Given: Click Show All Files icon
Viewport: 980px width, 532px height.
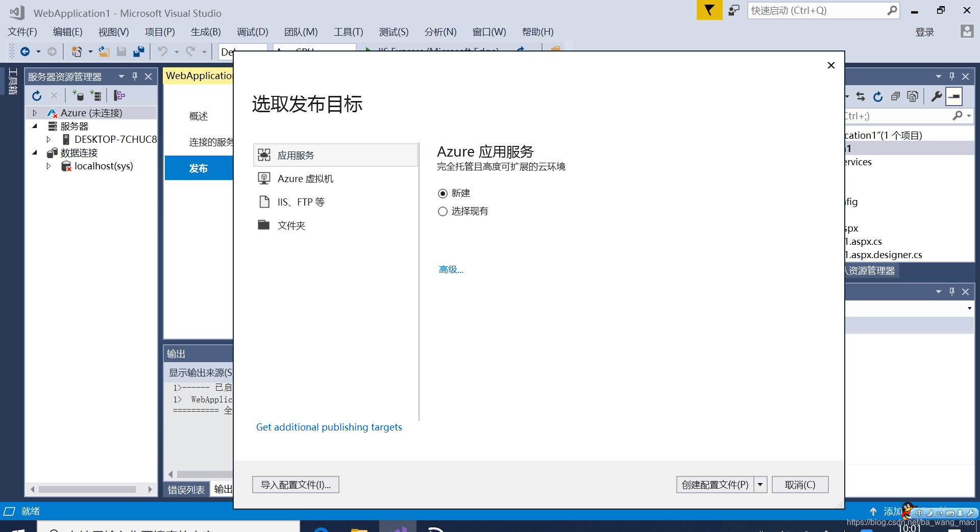Looking at the screenshot, I should (x=913, y=96).
